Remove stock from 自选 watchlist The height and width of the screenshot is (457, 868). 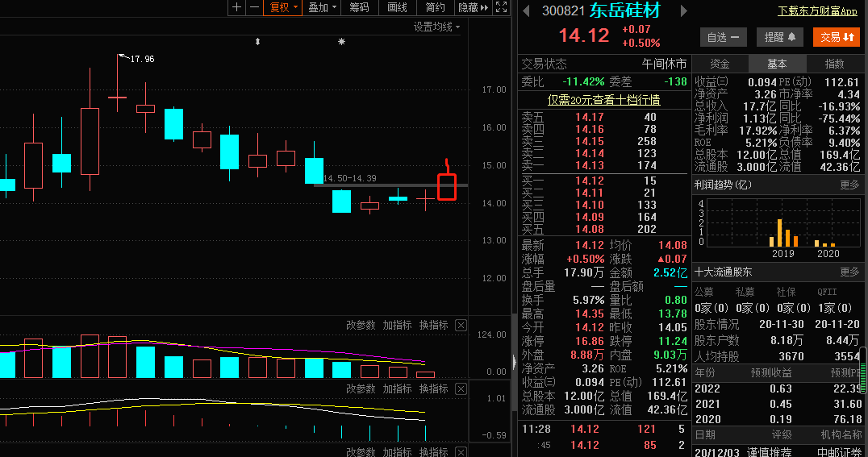[x=723, y=37]
